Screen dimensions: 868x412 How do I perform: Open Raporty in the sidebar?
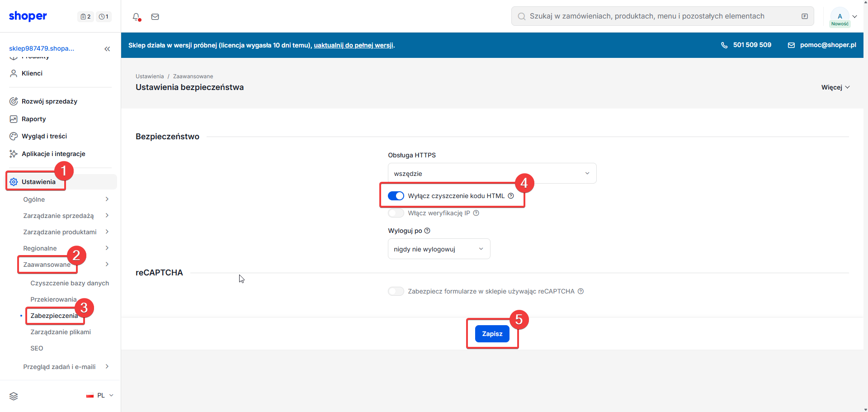point(34,119)
